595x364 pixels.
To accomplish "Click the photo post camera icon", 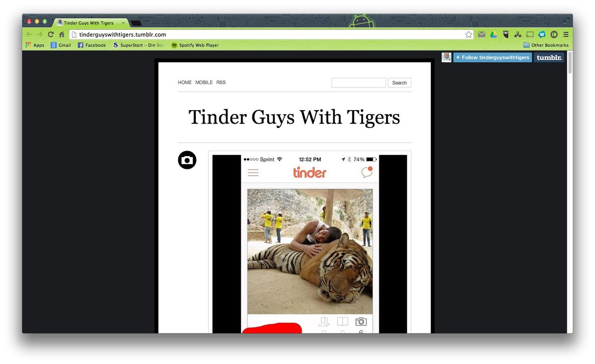I will pyautogui.click(x=187, y=160).
